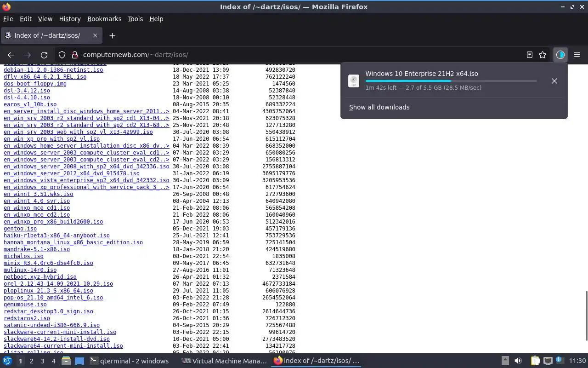This screenshot has height=368, width=588.
Task: Download qemumouse.iso
Action: 25,305
